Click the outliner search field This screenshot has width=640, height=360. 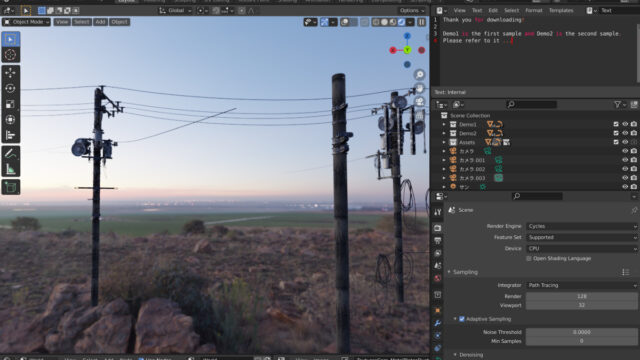531,105
